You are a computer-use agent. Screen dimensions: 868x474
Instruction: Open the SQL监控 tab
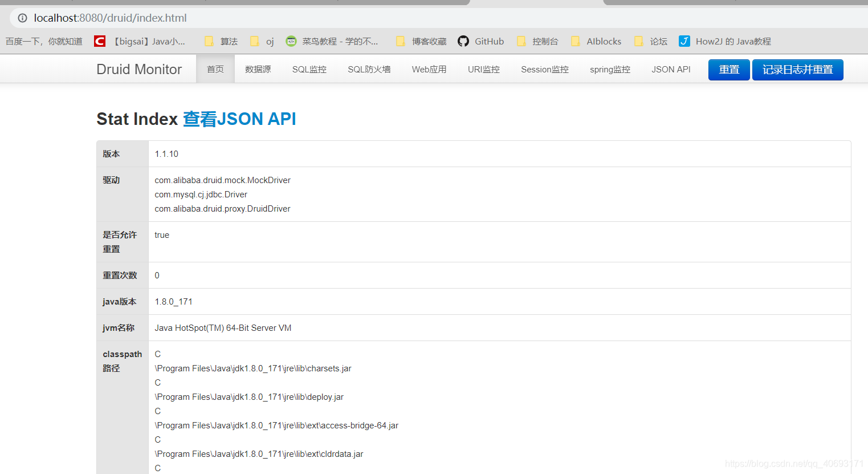click(309, 69)
